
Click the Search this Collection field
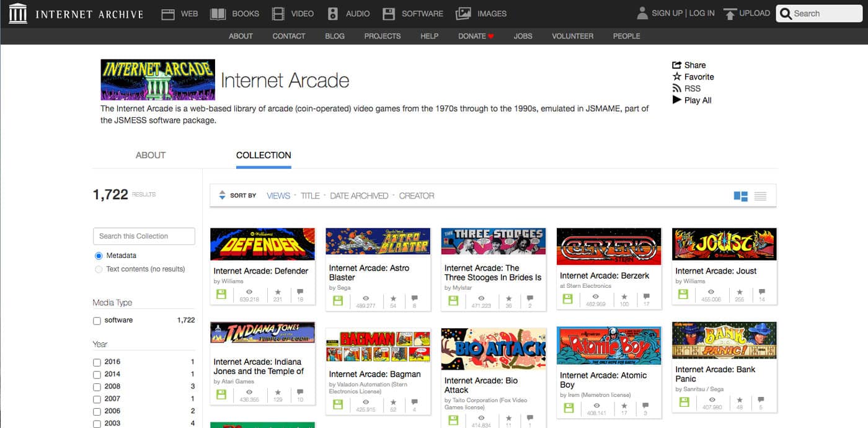coord(144,236)
